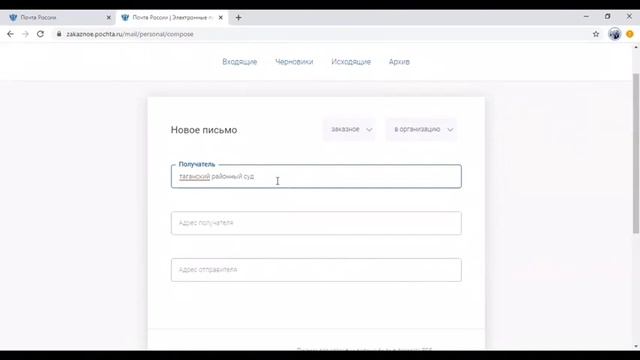Click the page vertical scrollbar thumb
The image size is (640, 360).
(636, 153)
